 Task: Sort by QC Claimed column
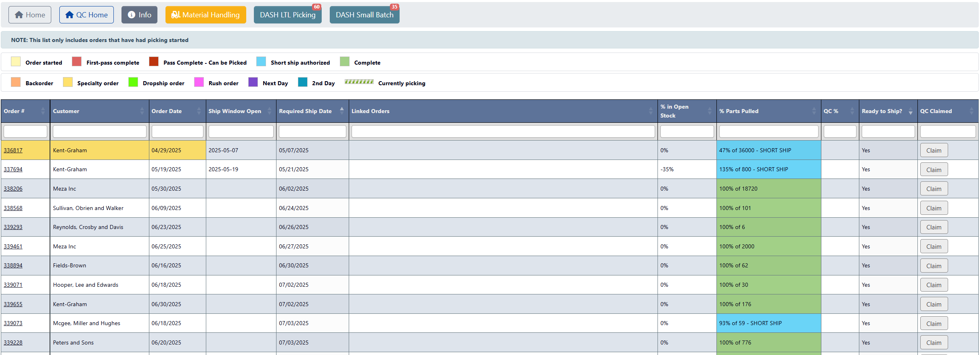coord(948,111)
